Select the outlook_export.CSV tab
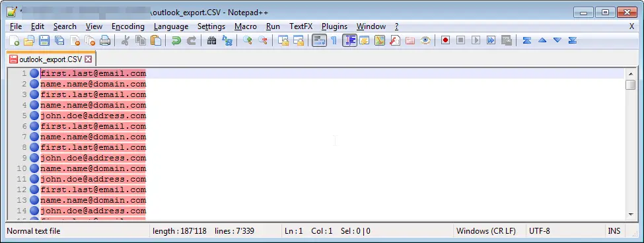 pyautogui.click(x=50, y=59)
